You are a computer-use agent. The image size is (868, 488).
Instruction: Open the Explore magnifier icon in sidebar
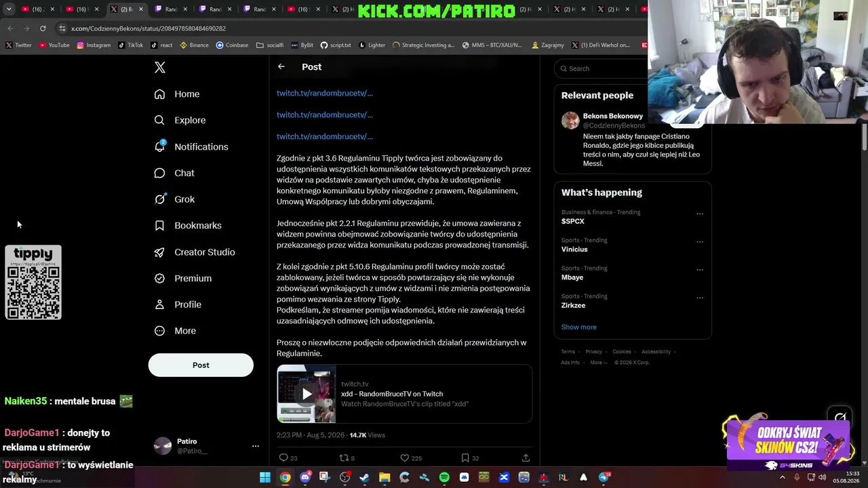click(159, 120)
